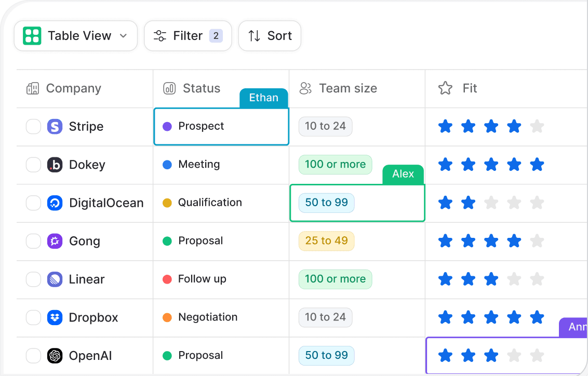Image resolution: width=588 pixels, height=376 pixels.
Task: Open the Table View dropdown chevron
Action: [x=124, y=36]
